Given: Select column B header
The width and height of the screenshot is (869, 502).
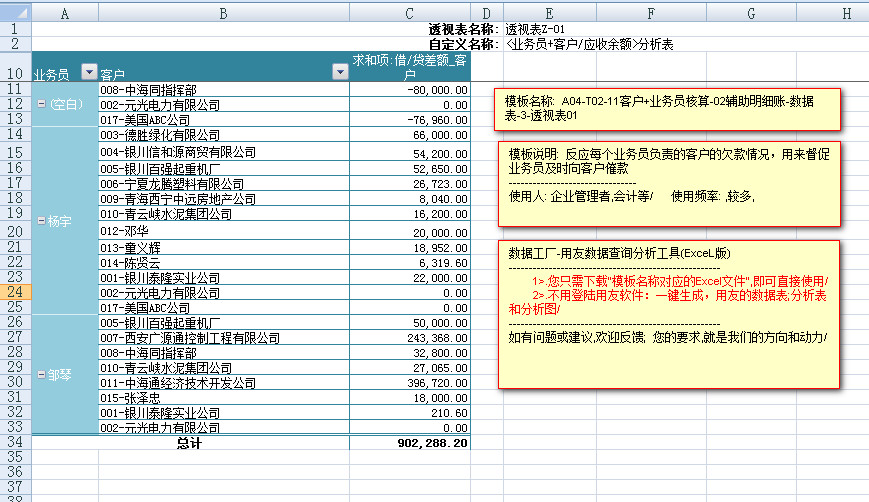Looking at the screenshot, I should pyautogui.click(x=223, y=13).
